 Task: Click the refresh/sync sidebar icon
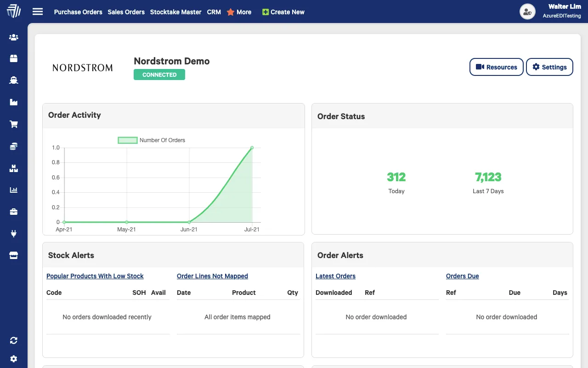pos(14,340)
